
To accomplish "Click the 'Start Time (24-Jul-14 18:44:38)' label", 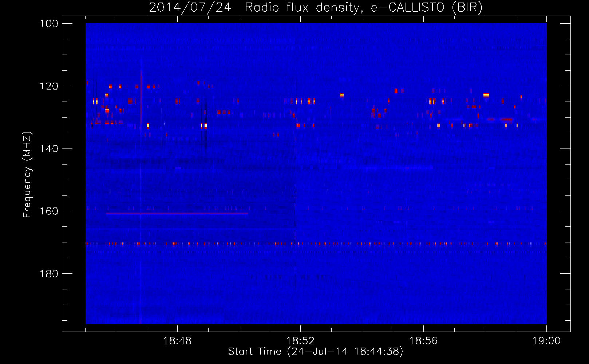I will click(x=316, y=352).
